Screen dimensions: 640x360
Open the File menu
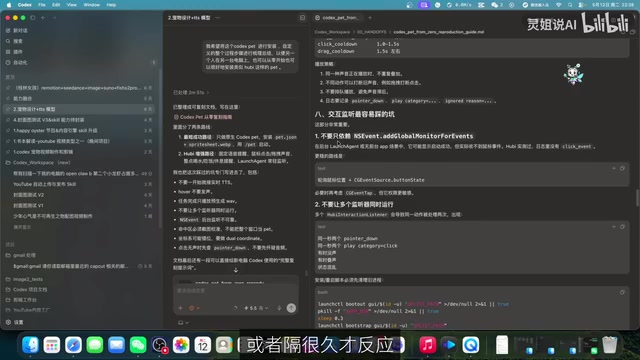[42, 5]
